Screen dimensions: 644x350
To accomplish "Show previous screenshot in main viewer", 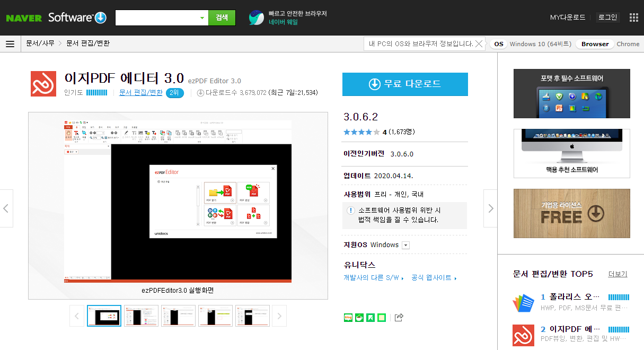I will [x=6, y=208].
